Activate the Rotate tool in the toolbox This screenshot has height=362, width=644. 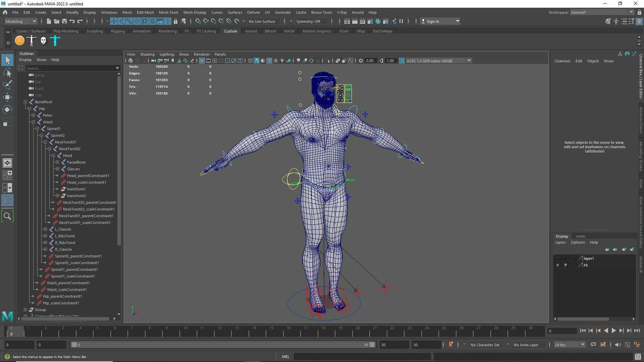tap(7, 110)
